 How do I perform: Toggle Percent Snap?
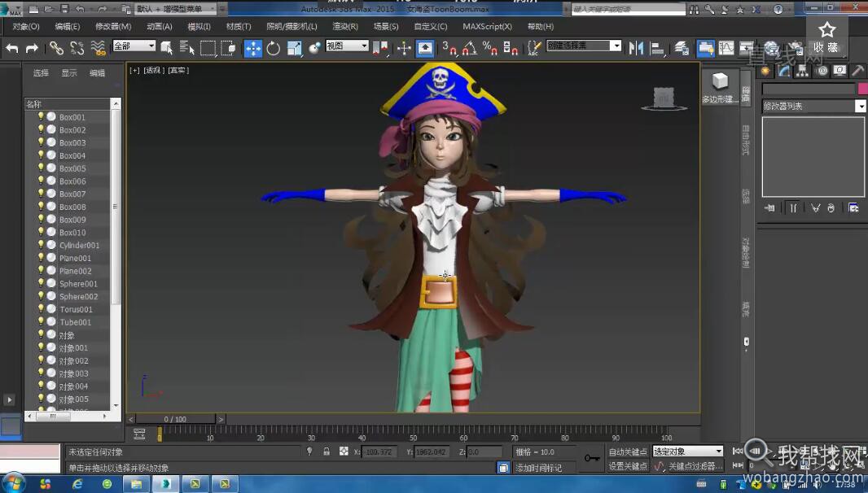click(x=490, y=48)
